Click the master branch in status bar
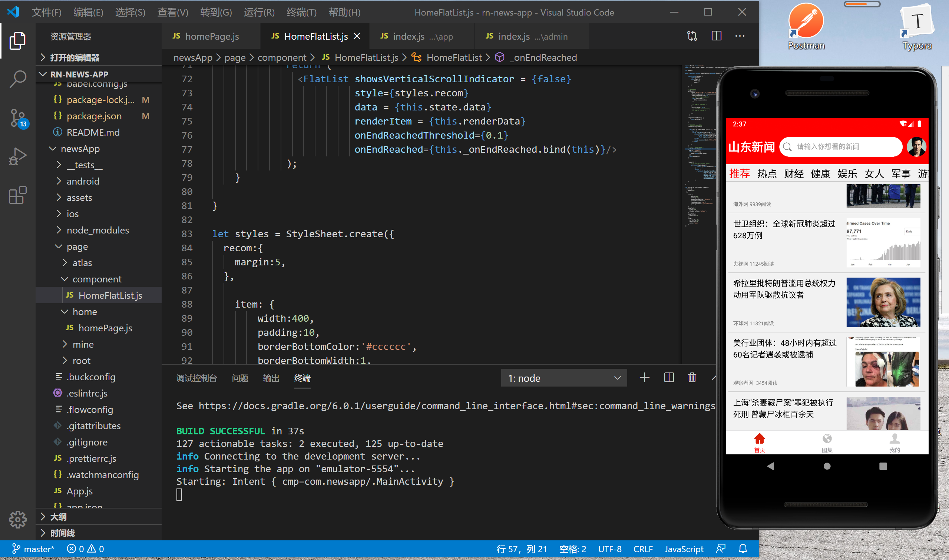Screen dimensions: 949x560 tap(33, 549)
